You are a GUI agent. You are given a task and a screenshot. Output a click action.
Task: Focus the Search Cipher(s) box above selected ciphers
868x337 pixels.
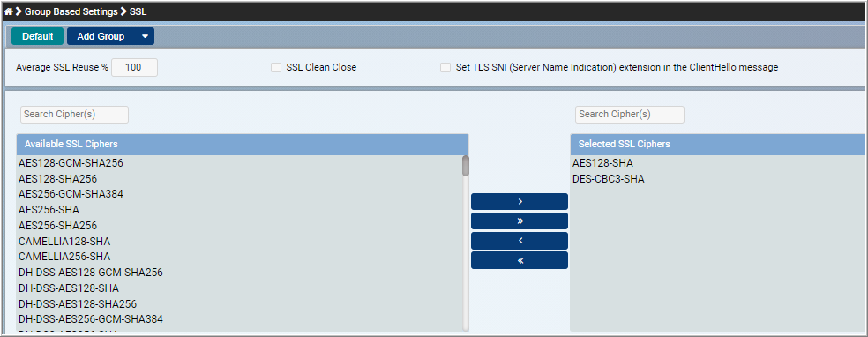(x=630, y=115)
